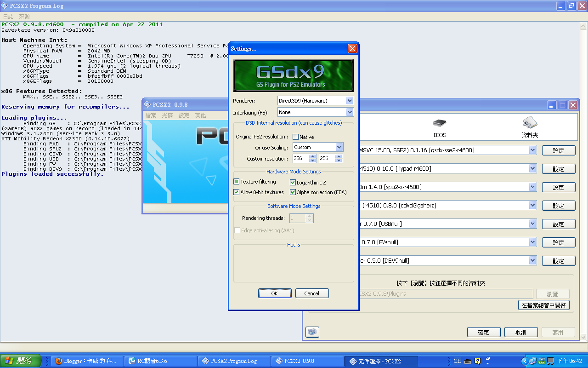Click the gray monitor tray icon
The width and height of the screenshot is (588, 368).
[550, 361]
